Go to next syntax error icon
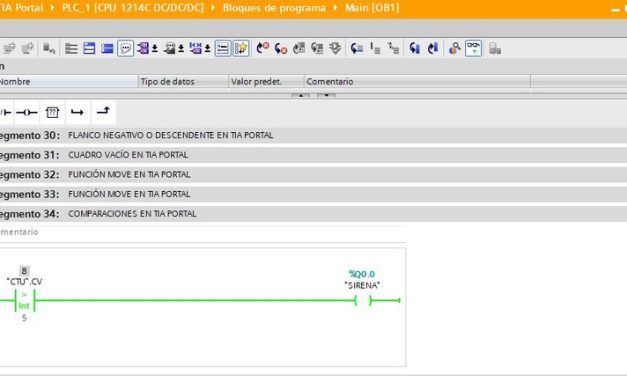 click(x=281, y=48)
